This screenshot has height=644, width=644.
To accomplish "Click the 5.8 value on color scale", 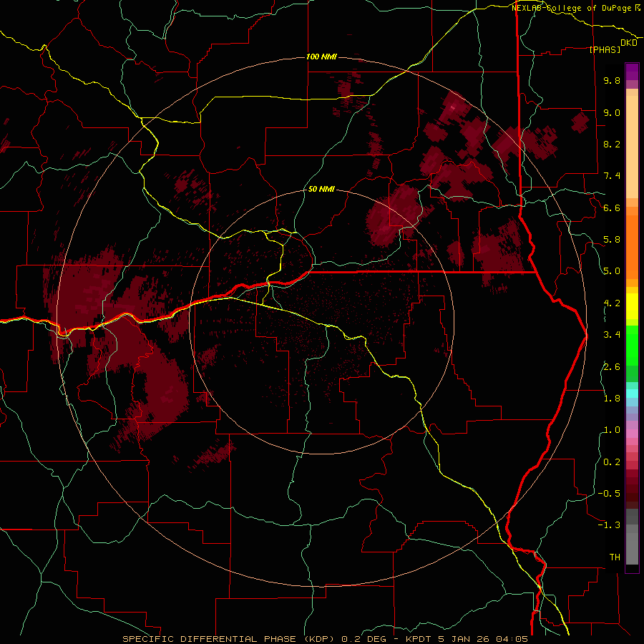I will pyautogui.click(x=612, y=240).
